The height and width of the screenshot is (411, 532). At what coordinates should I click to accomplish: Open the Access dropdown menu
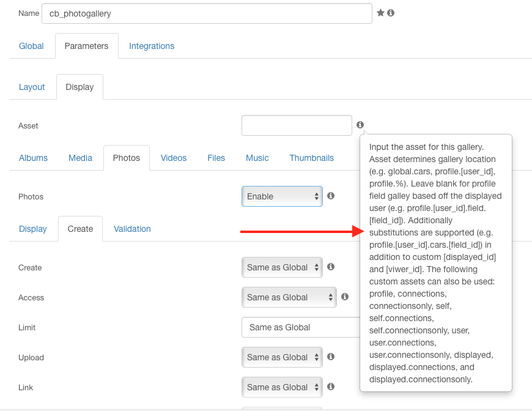click(x=289, y=297)
